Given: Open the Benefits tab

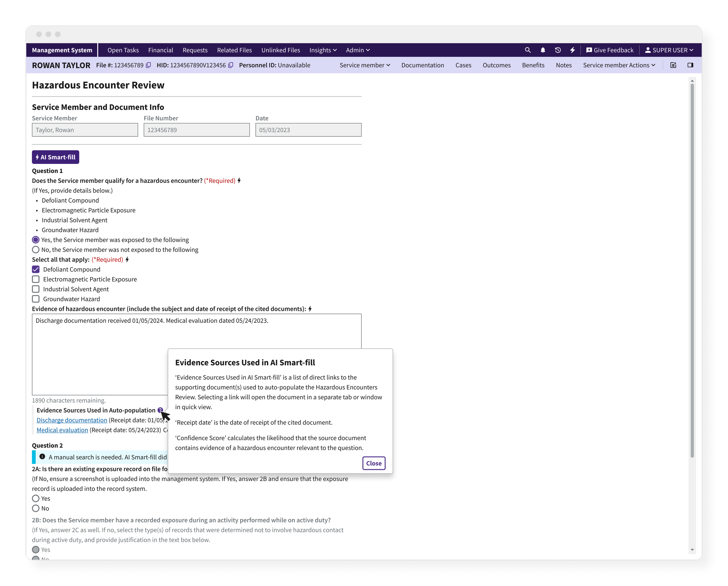Looking at the screenshot, I should pos(533,65).
